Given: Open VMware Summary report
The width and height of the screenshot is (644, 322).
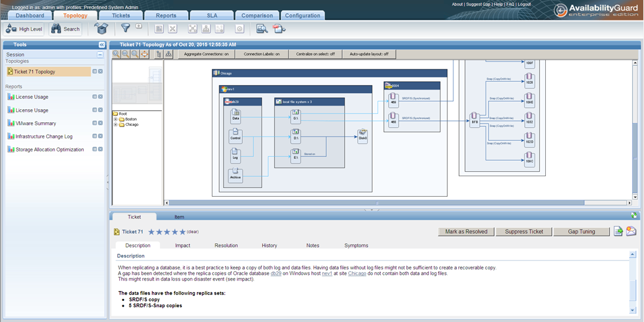Looking at the screenshot, I should [x=36, y=123].
